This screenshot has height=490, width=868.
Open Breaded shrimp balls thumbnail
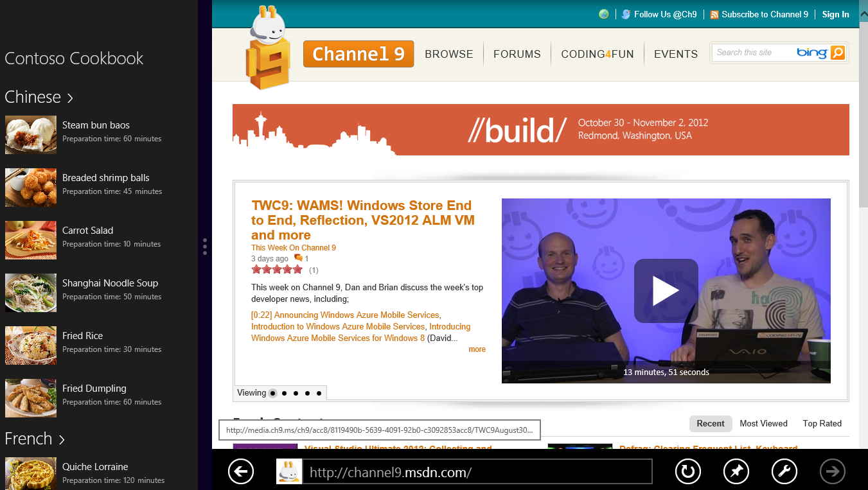pyautogui.click(x=31, y=188)
